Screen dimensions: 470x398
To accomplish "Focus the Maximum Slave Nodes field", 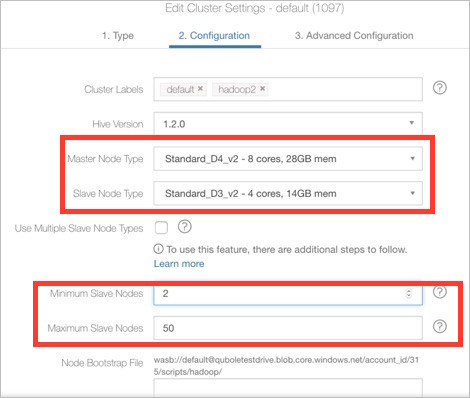I will (288, 328).
